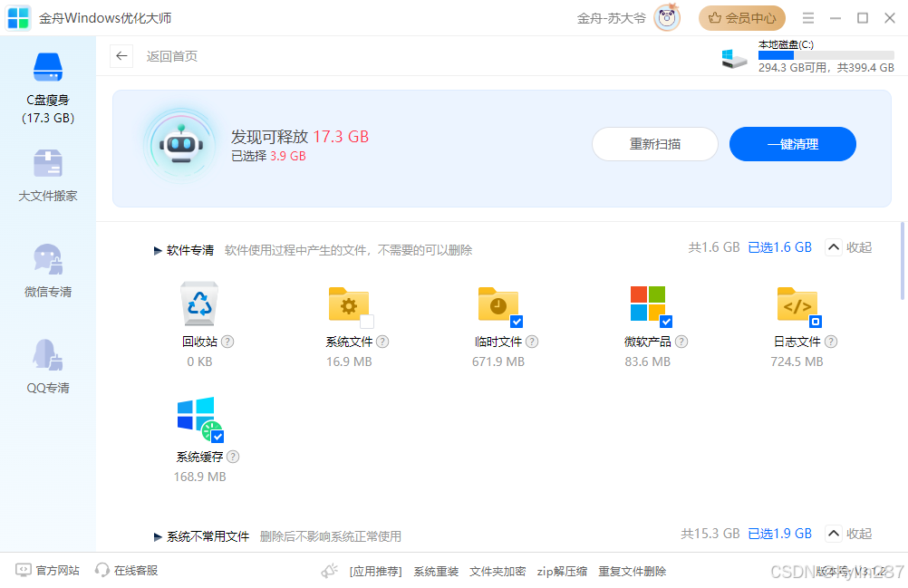
Task: Click the robot scan mascot icon
Action: 181,146
